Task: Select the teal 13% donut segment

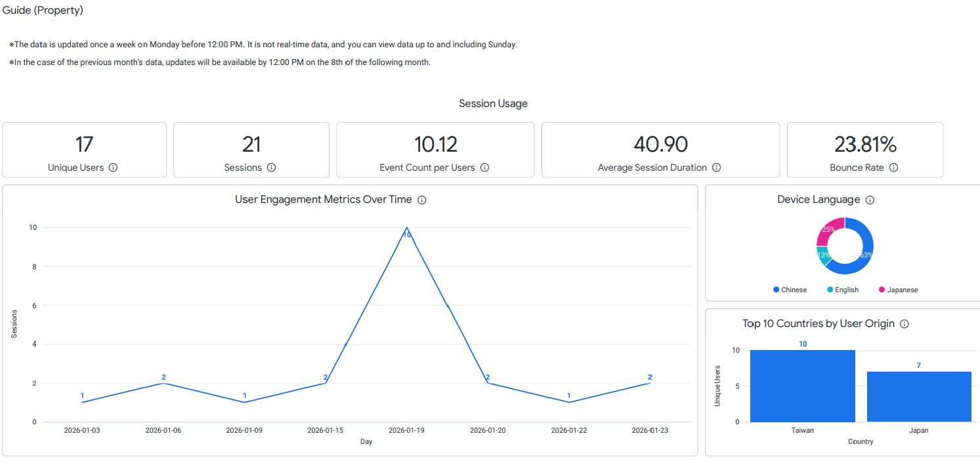Action: tap(822, 255)
